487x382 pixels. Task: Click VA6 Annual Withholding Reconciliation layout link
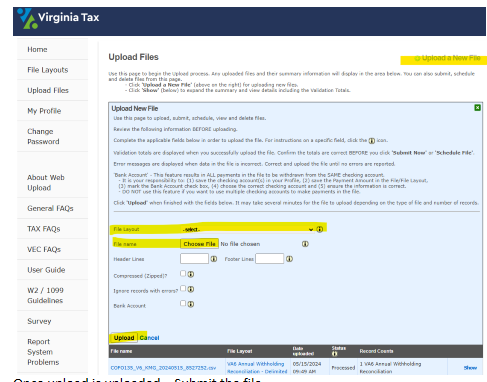click(x=257, y=368)
